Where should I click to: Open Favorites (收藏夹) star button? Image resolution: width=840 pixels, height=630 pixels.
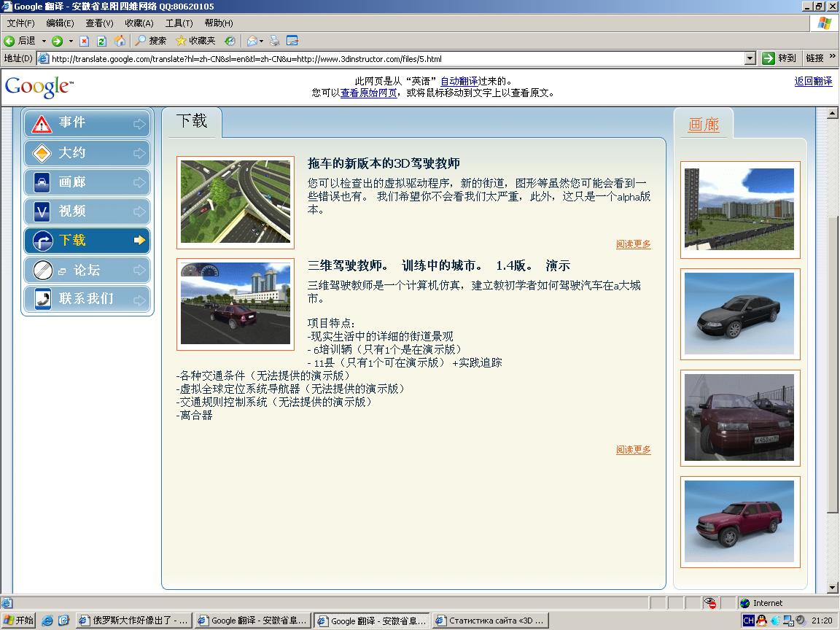pos(195,41)
